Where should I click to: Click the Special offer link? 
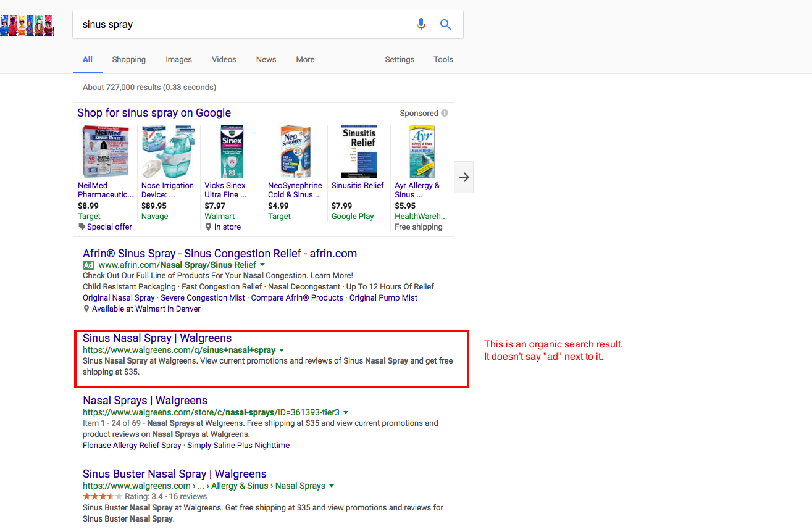109,227
